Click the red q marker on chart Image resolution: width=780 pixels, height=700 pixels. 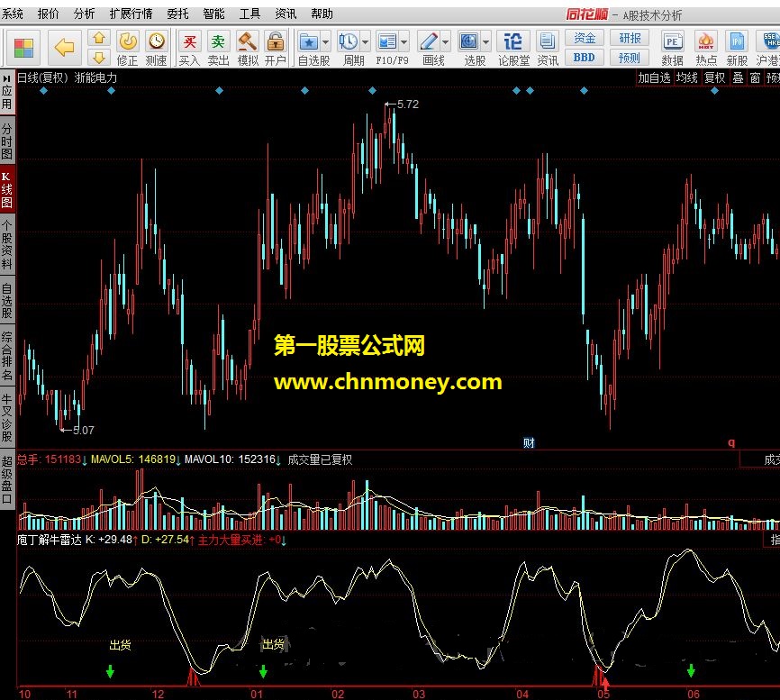click(x=731, y=442)
